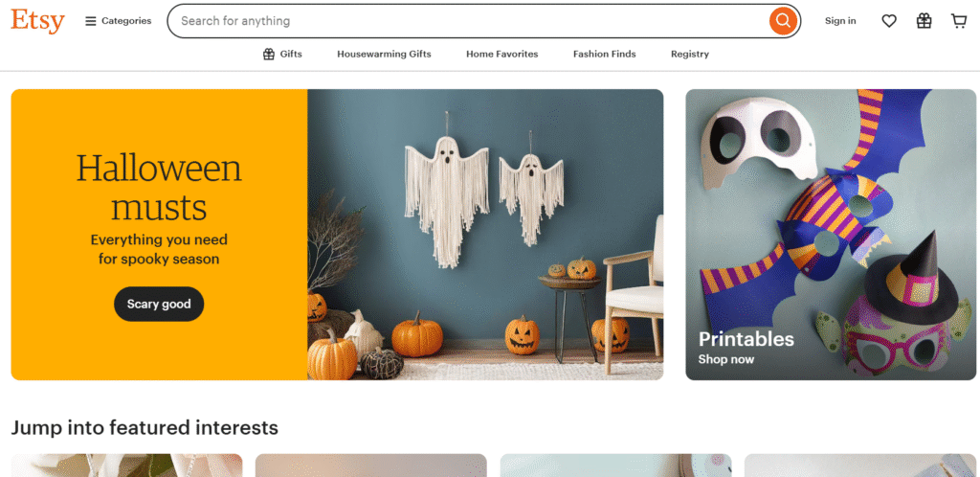The image size is (980, 477).
Task: Focus the Search for anything field
Action: click(469, 21)
